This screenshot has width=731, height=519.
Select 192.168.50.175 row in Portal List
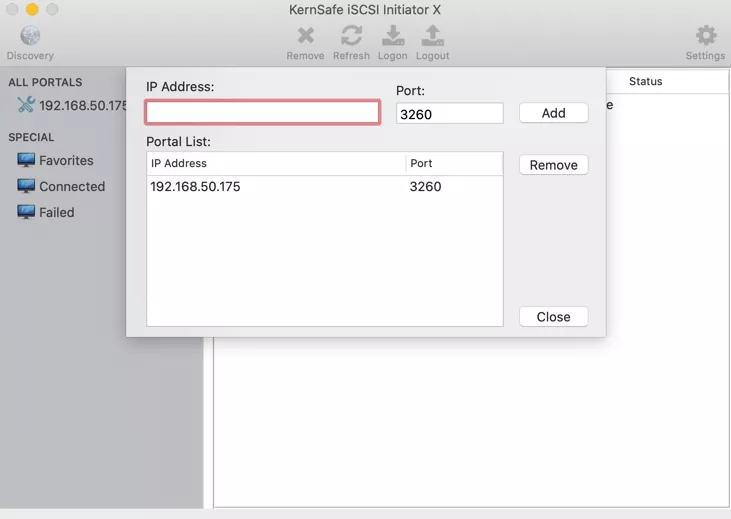(x=324, y=187)
